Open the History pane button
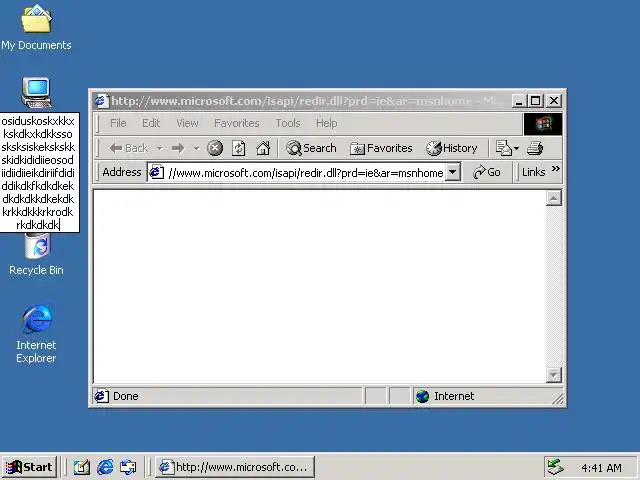640x480 pixels. pos(452,148)
